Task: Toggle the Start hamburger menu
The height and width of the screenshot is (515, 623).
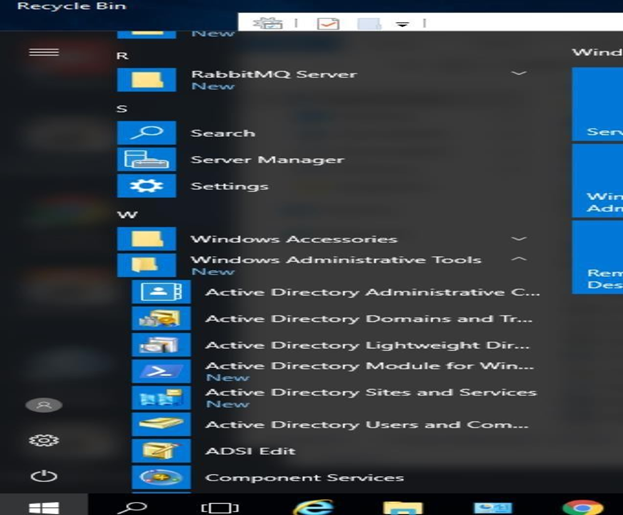Action: (44, 52)
